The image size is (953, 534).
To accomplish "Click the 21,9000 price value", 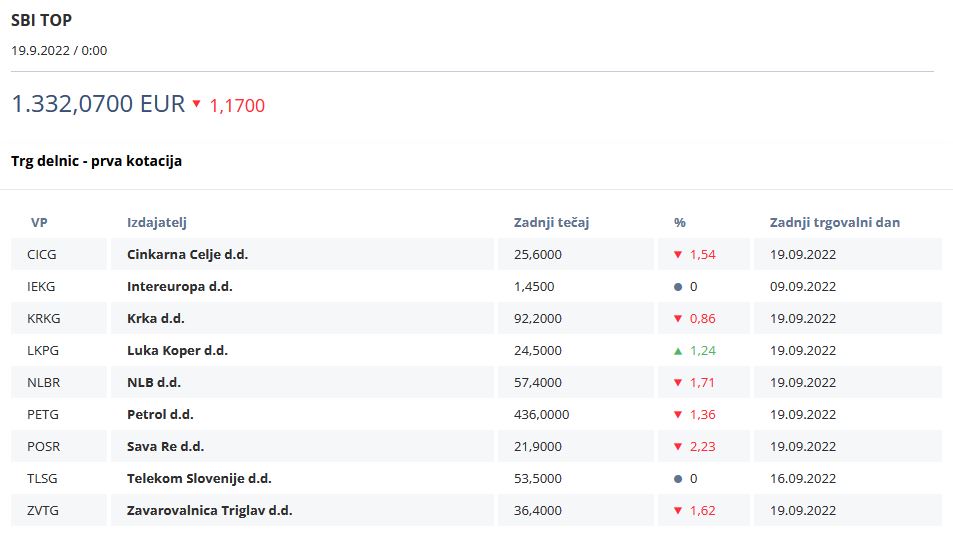I will (x=538, y=447).
